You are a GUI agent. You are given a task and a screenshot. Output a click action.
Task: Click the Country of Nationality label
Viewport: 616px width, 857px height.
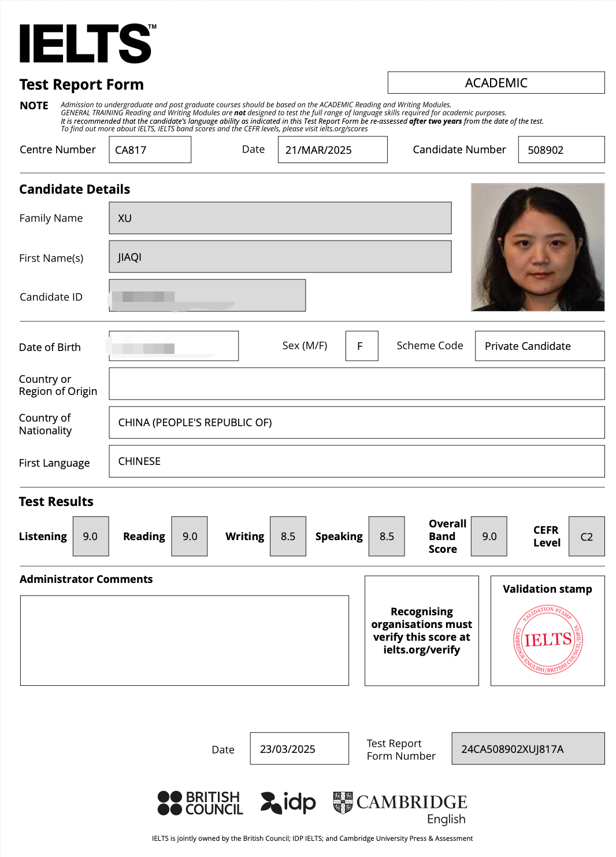[x=46, y=424]
